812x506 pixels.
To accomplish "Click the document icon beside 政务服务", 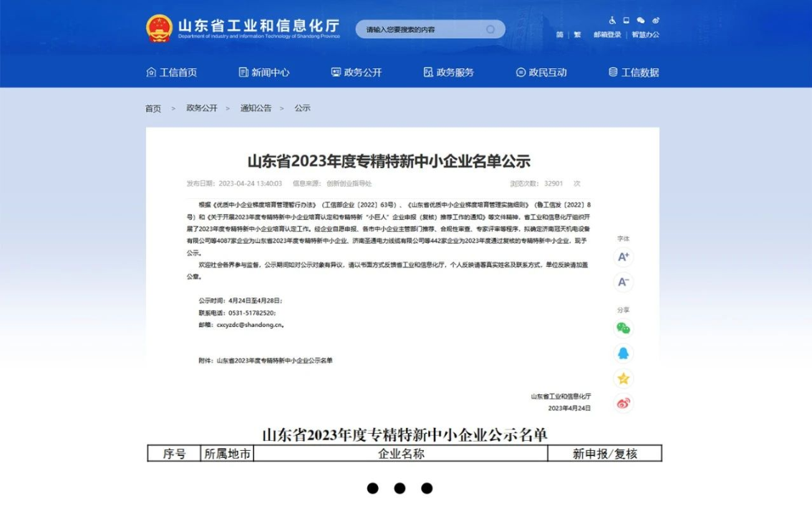I will tap(428, 72).
